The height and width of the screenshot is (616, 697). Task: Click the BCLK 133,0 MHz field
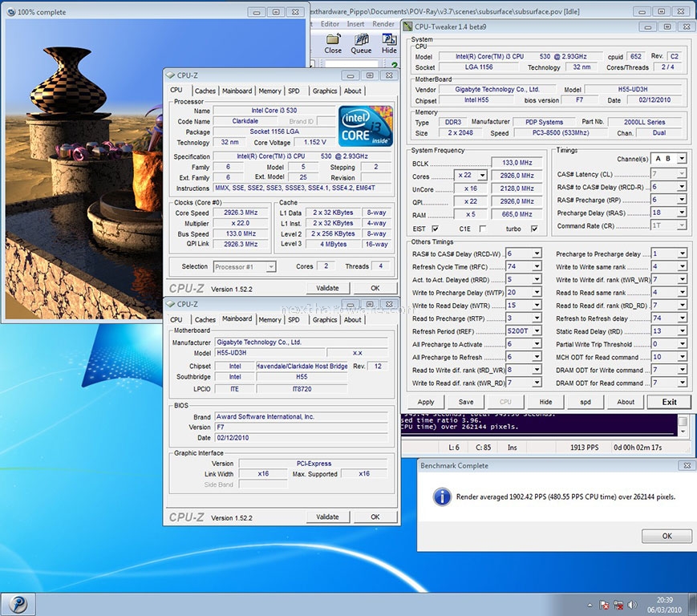(517, 163)
